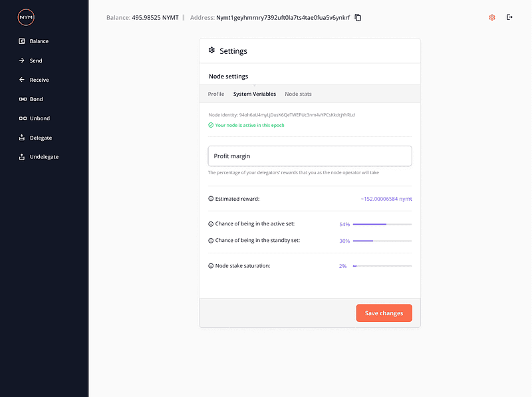Screen dimensions: 532x397
Task: Click the logout icon
Action: [510, 17]
